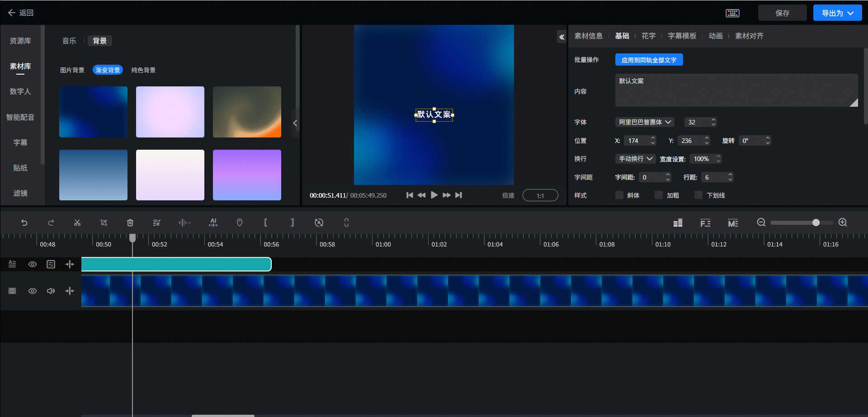Toggle the link clips icon
The image size is (868, 417).
346,223
